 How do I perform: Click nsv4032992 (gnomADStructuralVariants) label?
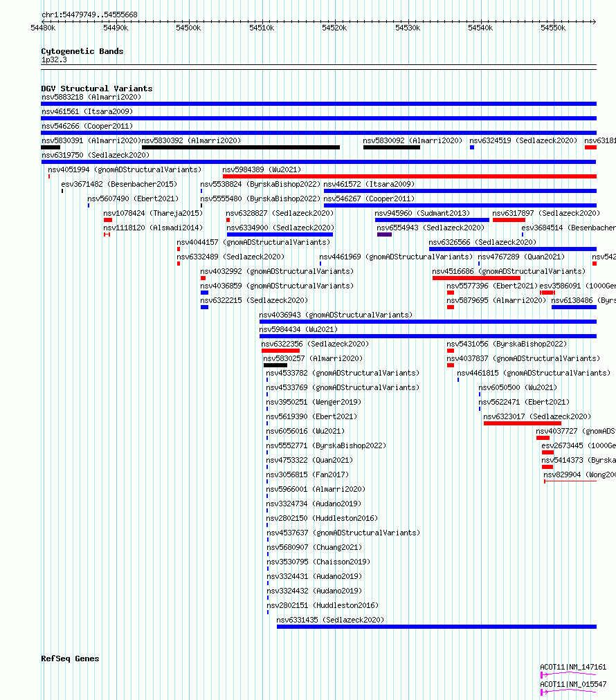(x=277, y=271)
